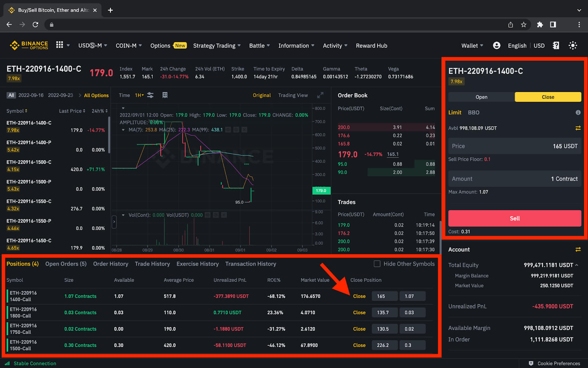Switch the order panel to Open mode
The height and width of the screenshot is (368, 588).
tap(481, 97)
